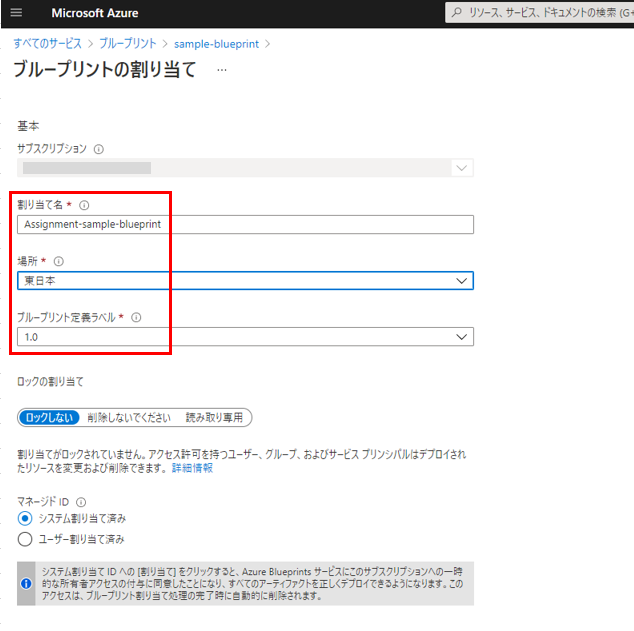Open the 詳細情報 link
The image size is (634, 631).
tap(192, 468)
